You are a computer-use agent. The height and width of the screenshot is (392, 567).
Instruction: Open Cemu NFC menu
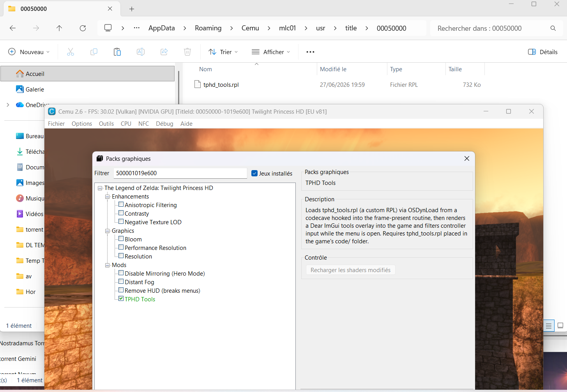point(143,123)
